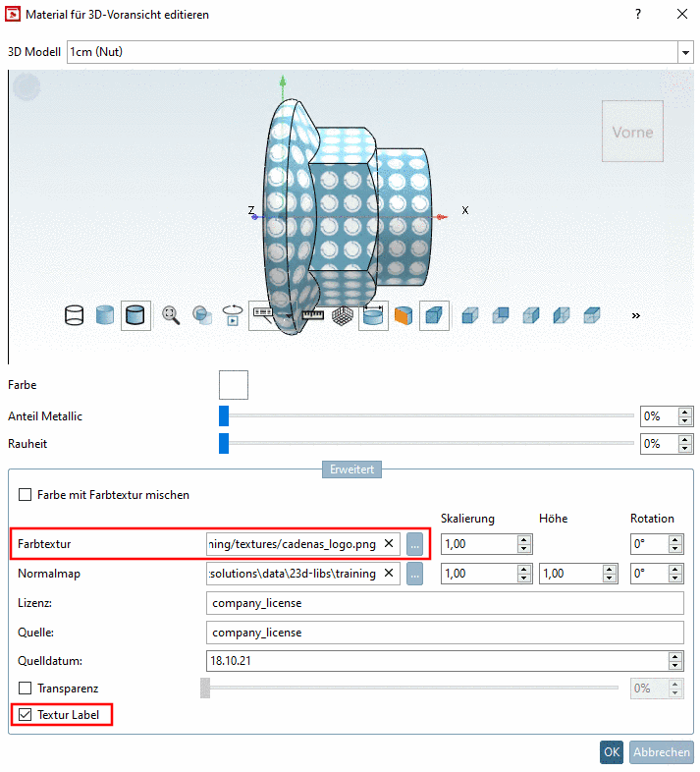Open the 3D Modell dropdown
This screenshot has height=772, width=700.
pyautogui.click(x=685, y=52)
